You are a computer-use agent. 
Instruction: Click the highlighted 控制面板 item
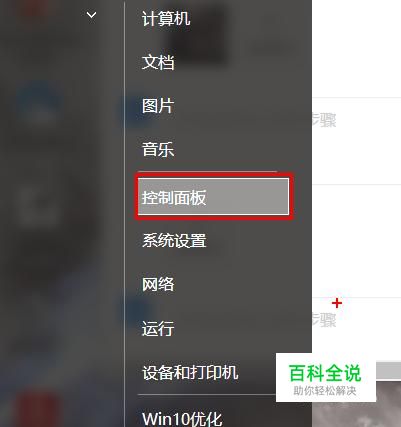213,197
